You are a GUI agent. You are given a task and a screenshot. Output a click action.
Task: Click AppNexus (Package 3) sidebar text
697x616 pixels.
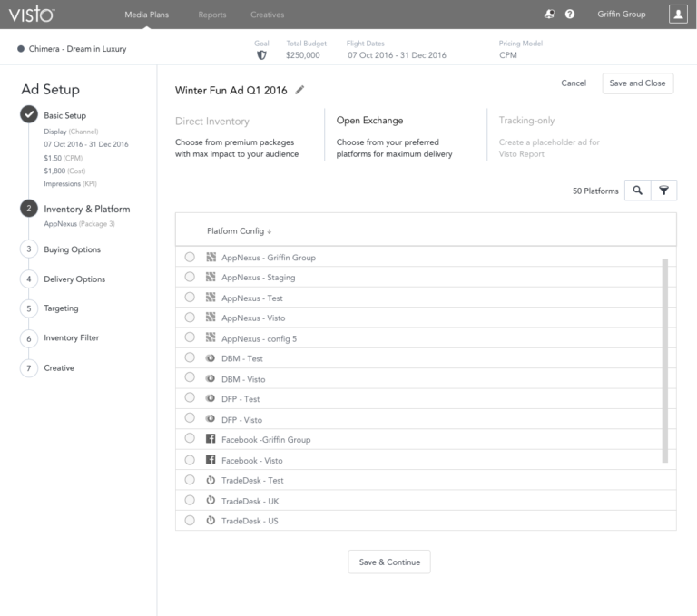tap(79, 223)
